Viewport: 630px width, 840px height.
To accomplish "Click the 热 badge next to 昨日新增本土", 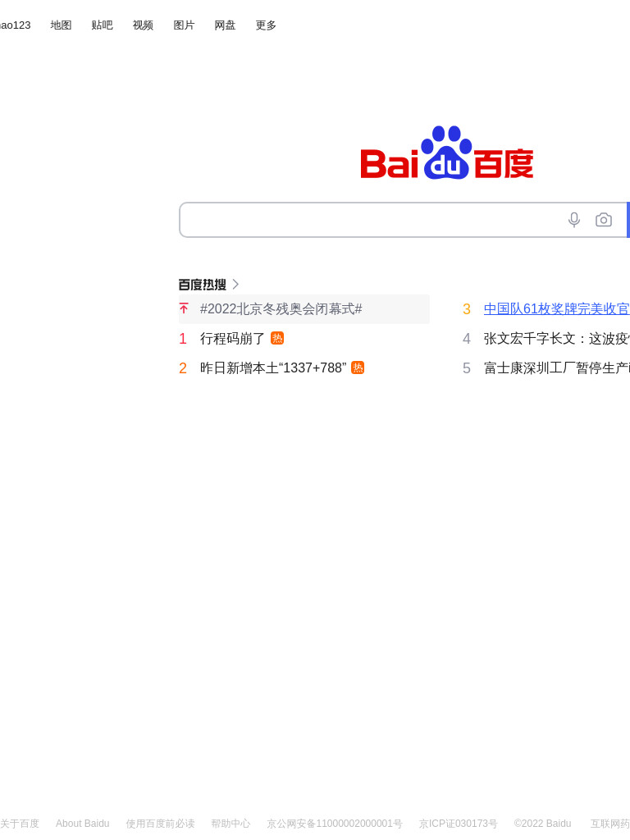I will [358, 367].
